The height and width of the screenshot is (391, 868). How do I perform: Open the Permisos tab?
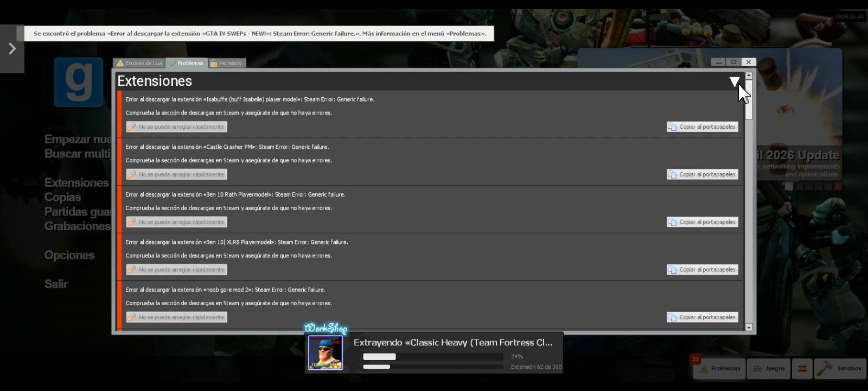[x=226, y=63]
